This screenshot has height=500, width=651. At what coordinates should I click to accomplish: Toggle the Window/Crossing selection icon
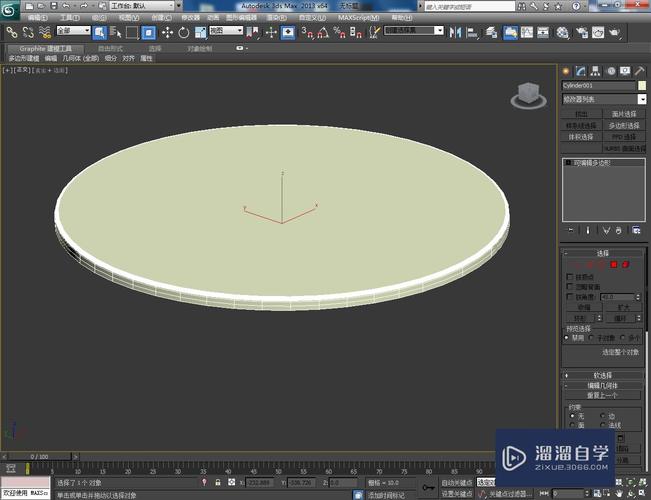coord(149,32)
